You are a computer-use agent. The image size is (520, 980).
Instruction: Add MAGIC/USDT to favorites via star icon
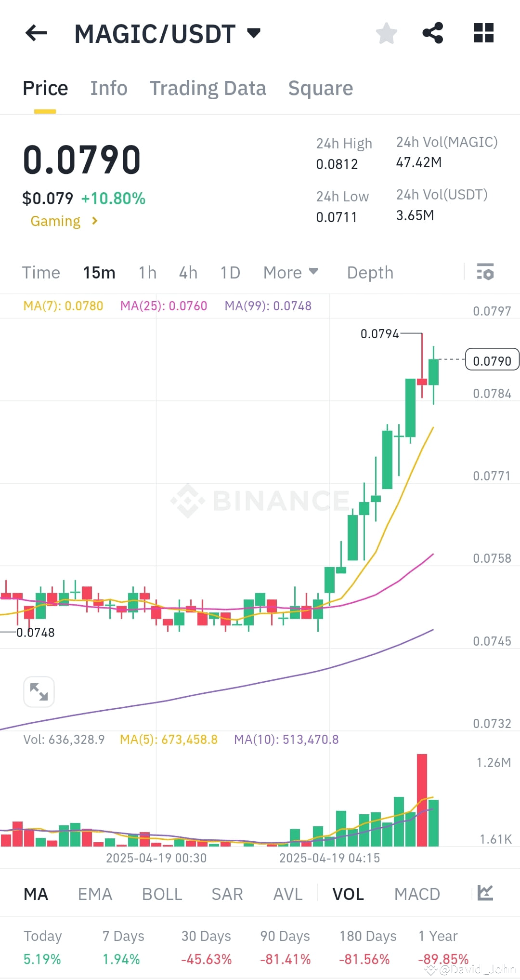pyautogui.click(x=386, y=33)
